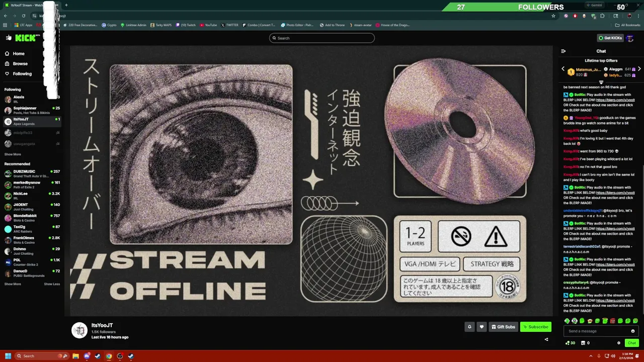The image size is (644, 362).
Task: Expand Following list with Show More
Action: [x=13, y=154]
